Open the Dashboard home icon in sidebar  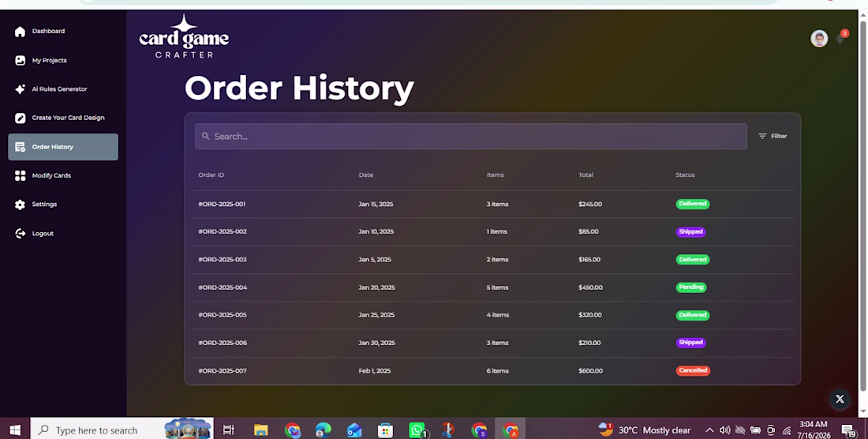pos(20,32)
